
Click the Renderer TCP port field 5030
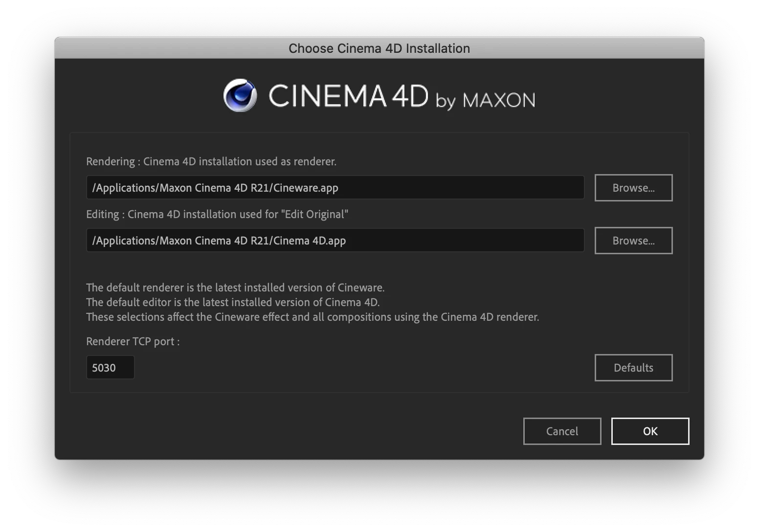110,368
